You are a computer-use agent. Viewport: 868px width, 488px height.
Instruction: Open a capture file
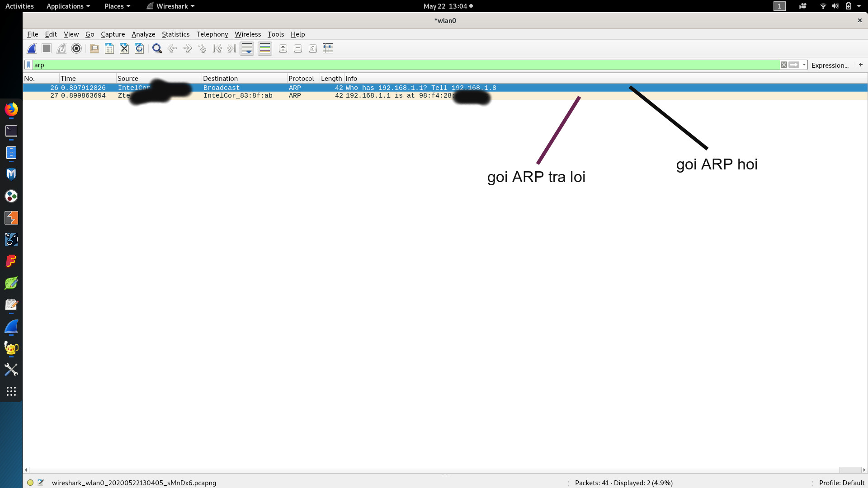pos(94,48)
